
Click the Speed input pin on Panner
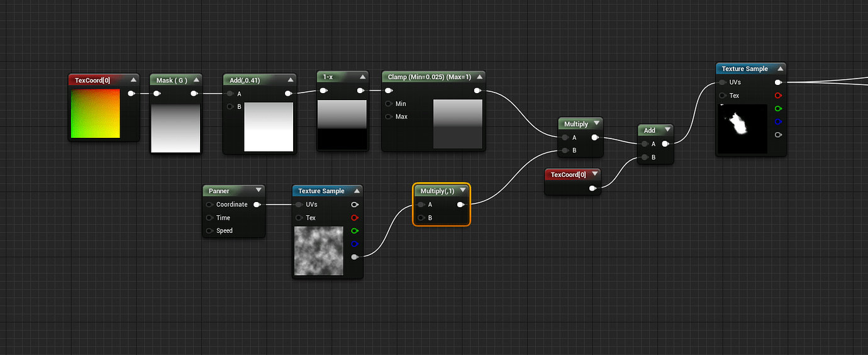click(209, 231)
